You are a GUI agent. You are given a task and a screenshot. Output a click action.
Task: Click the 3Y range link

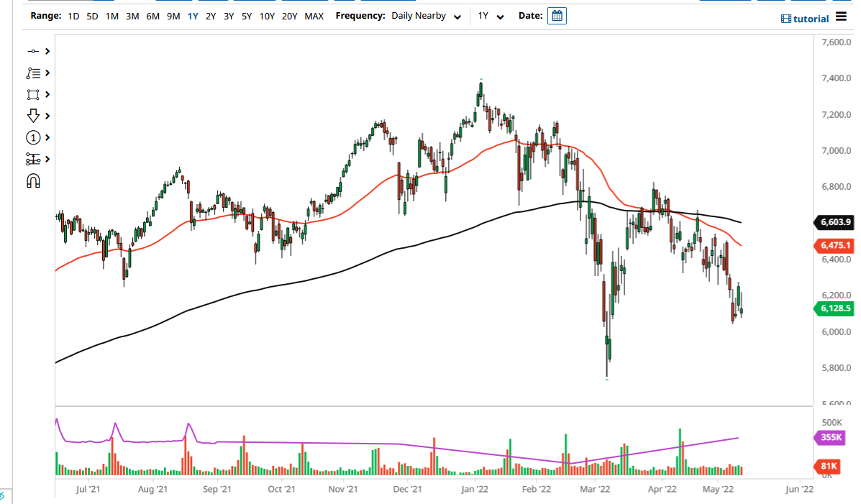[228, 16]
